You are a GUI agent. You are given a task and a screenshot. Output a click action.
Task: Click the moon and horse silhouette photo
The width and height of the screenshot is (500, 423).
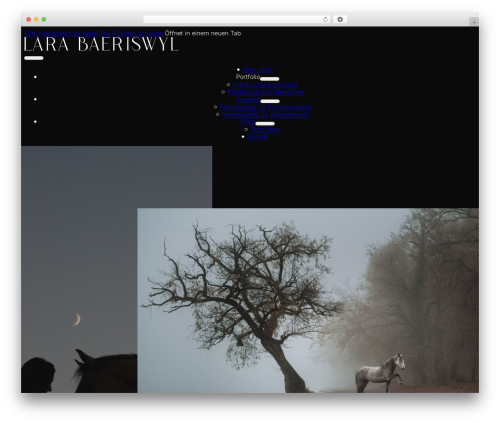[79, 269]
